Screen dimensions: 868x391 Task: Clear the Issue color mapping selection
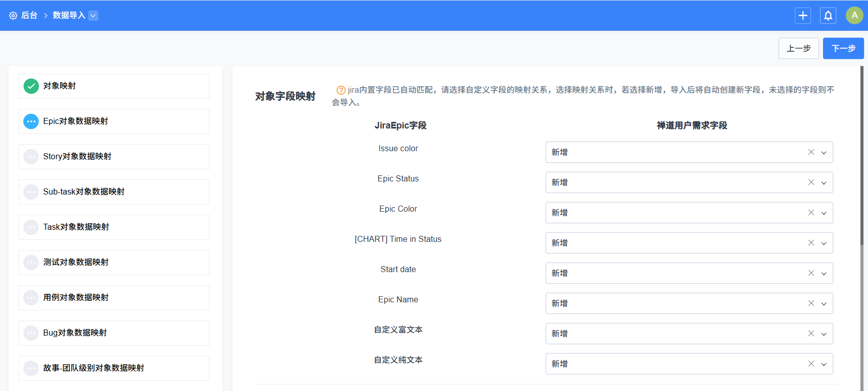tap(811, 152)
